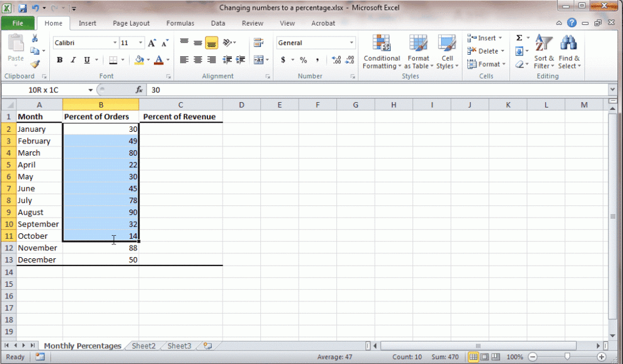Select the Format Painter brush
The image size is (623, 364).
35,64
